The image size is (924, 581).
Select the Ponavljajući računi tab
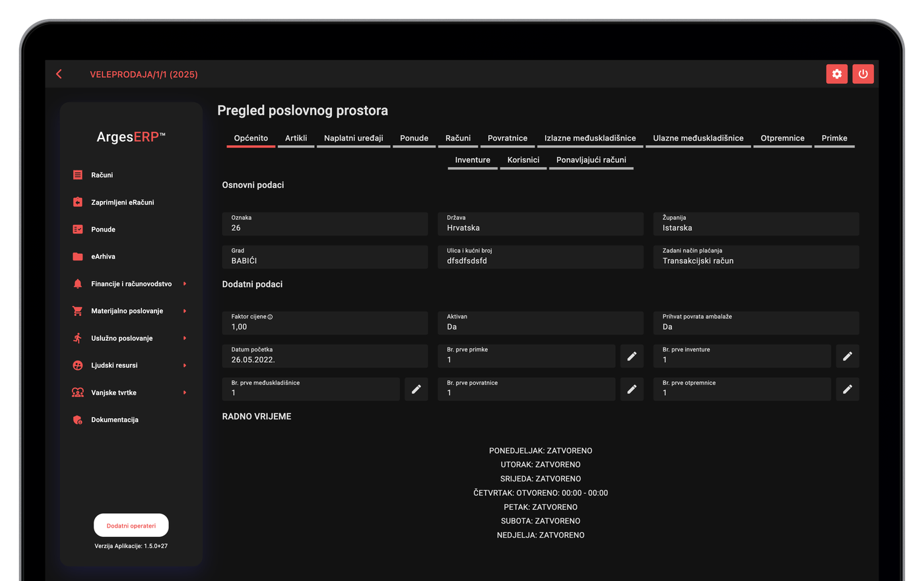point(591,160)
